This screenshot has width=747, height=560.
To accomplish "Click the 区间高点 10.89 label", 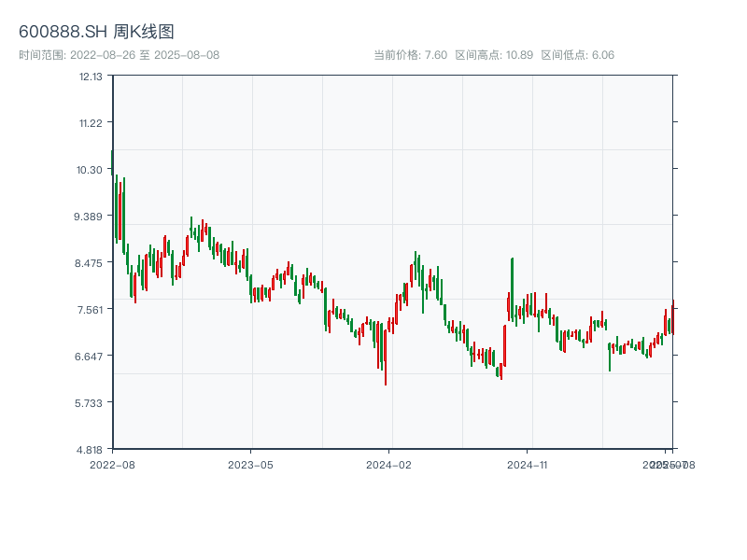I will click(x=494, y=55).
